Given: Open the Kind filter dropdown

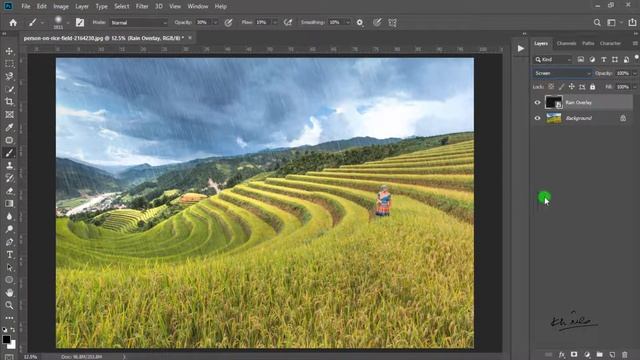Looking at the screenshot, I should tap(553, 60).
